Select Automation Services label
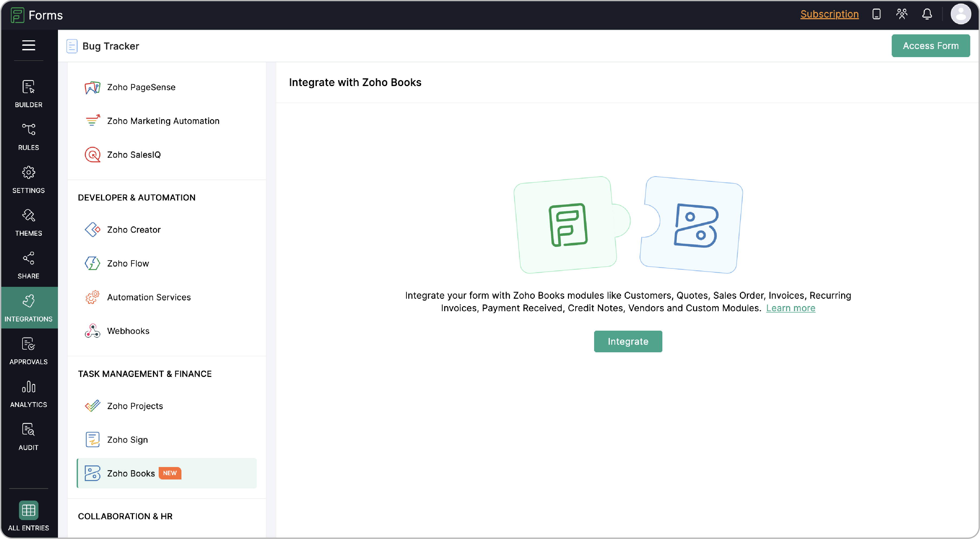 (x=149, y=297)
